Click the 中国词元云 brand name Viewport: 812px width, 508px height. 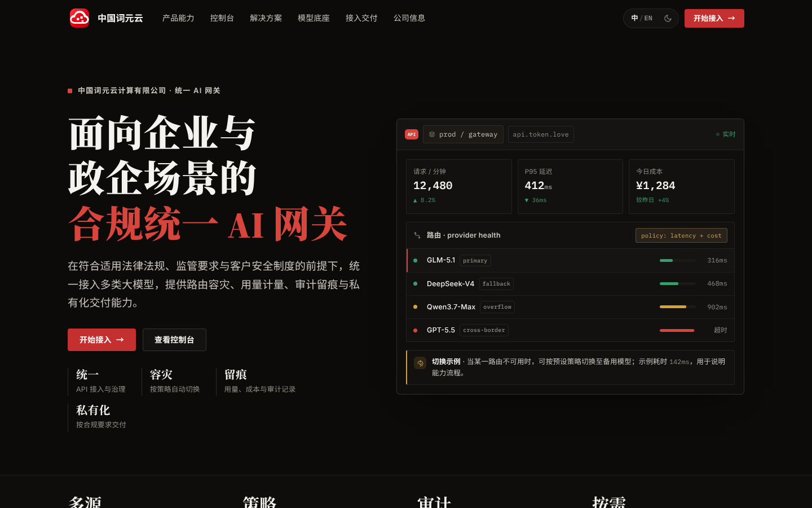tap(120, 18)
